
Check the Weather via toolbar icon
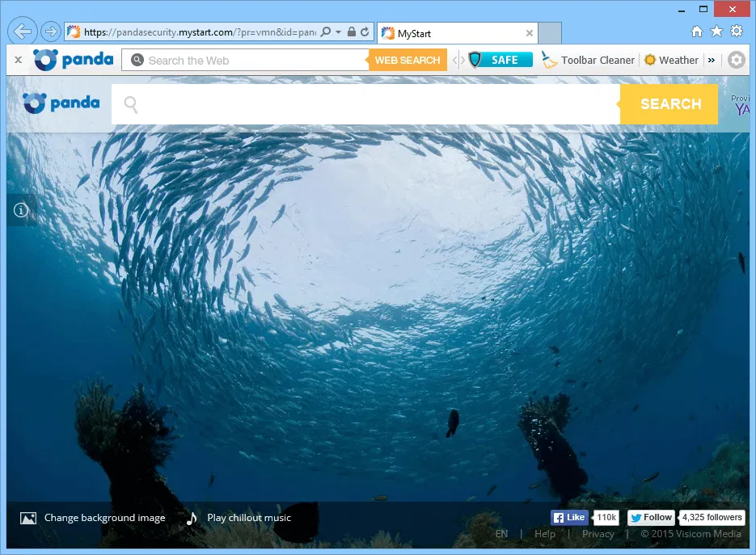pos(672,60)
